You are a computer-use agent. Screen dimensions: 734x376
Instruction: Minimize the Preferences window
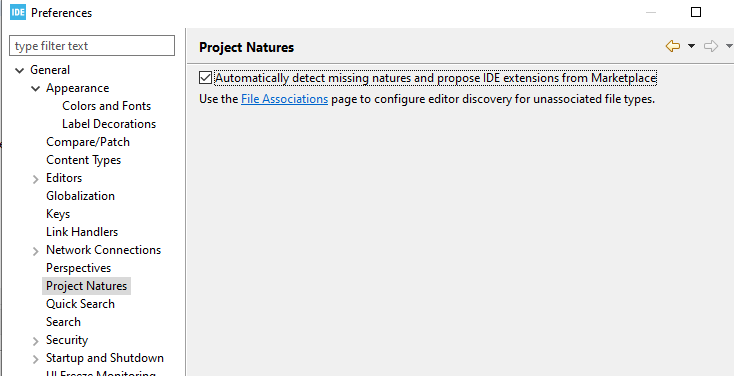(x=651, y=12)
